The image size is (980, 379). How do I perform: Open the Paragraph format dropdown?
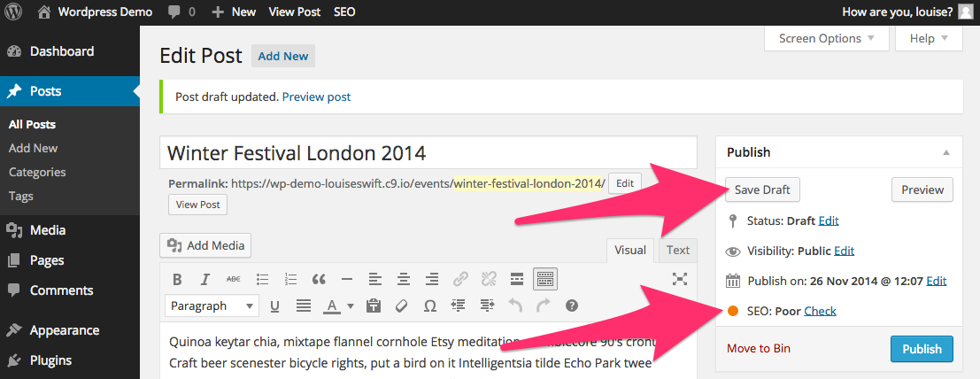(212, 306)
